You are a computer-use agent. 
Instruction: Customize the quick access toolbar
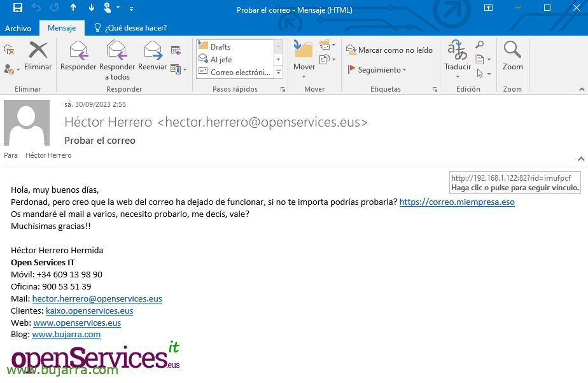point(131,8)
